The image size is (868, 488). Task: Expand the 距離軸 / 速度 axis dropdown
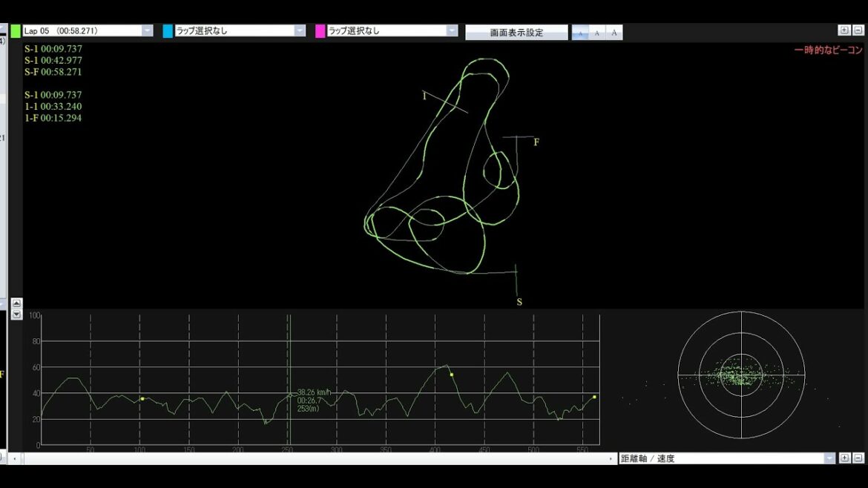point(829,458)
